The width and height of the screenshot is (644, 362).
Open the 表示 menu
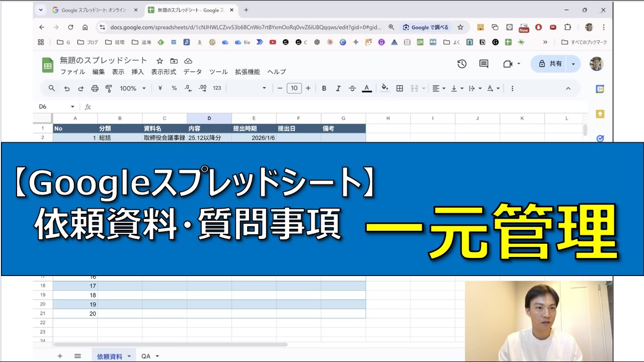[x=118, y=72]
